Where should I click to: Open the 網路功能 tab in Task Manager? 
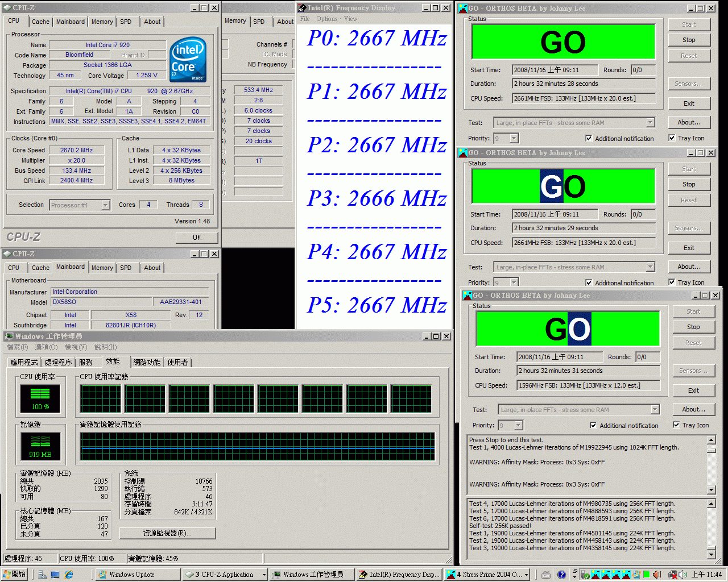(147, 362)
